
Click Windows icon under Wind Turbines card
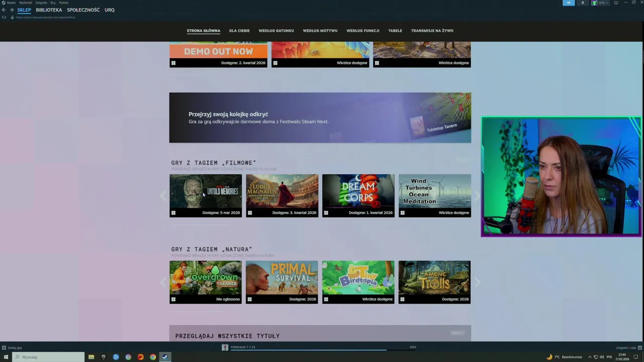click(x=402, y=213)
